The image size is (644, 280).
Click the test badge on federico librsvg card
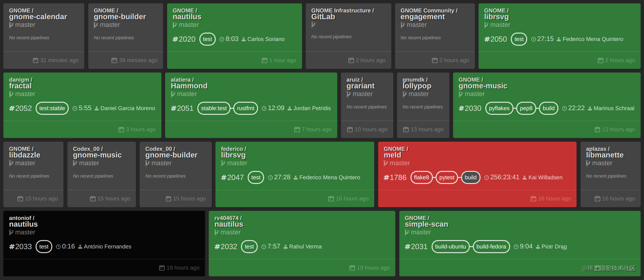coord(256,177)
